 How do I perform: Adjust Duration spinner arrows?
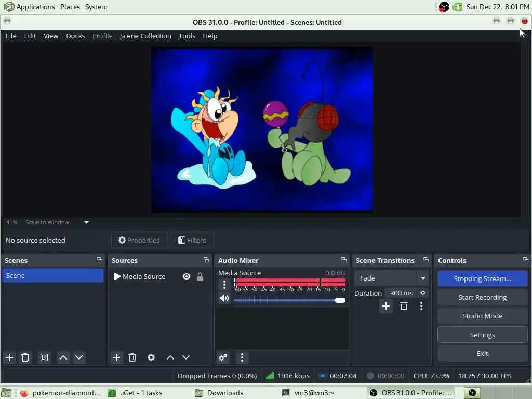(423, 293)
